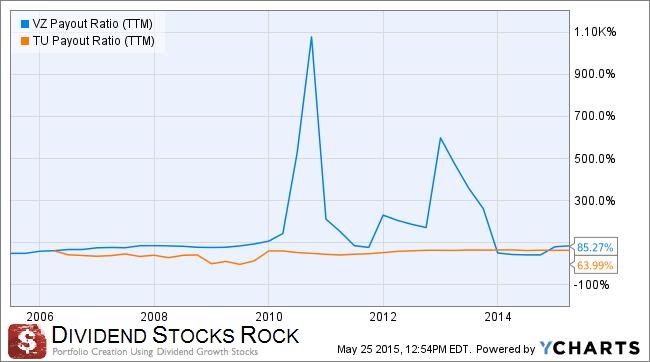Click the 700.0% y-axis label

tap(595, 116)
